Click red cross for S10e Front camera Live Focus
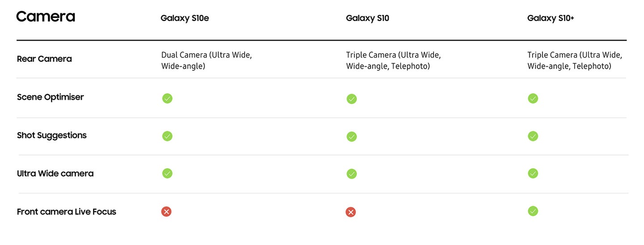Viewport: 644px width, 245px height. (x=166, y=211)
